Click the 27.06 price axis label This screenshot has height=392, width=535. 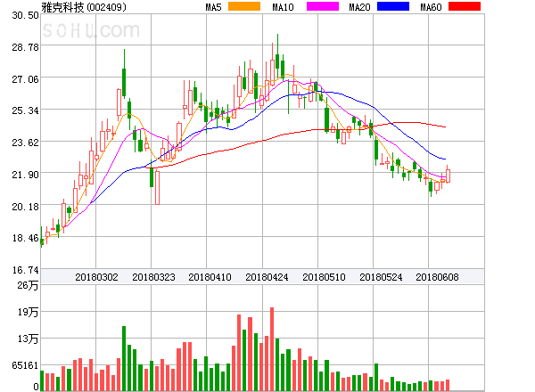[25, 79]
